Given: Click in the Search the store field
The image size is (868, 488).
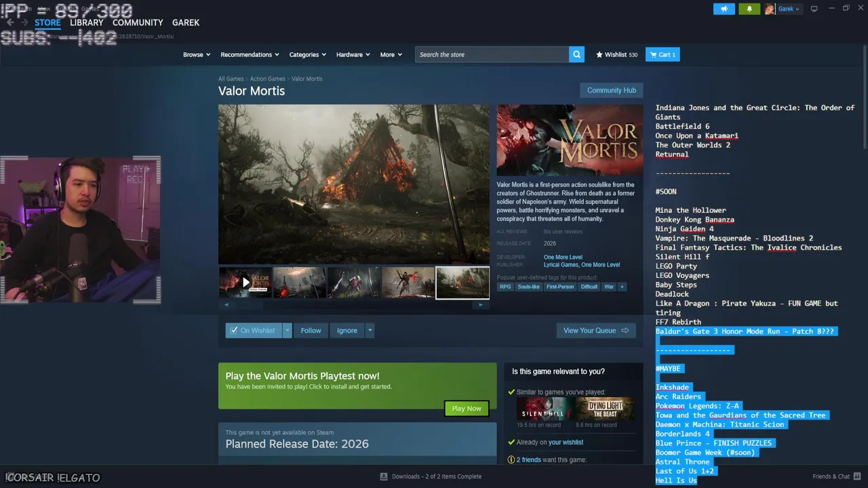Looking at the screenshot, I should point(492,54).
